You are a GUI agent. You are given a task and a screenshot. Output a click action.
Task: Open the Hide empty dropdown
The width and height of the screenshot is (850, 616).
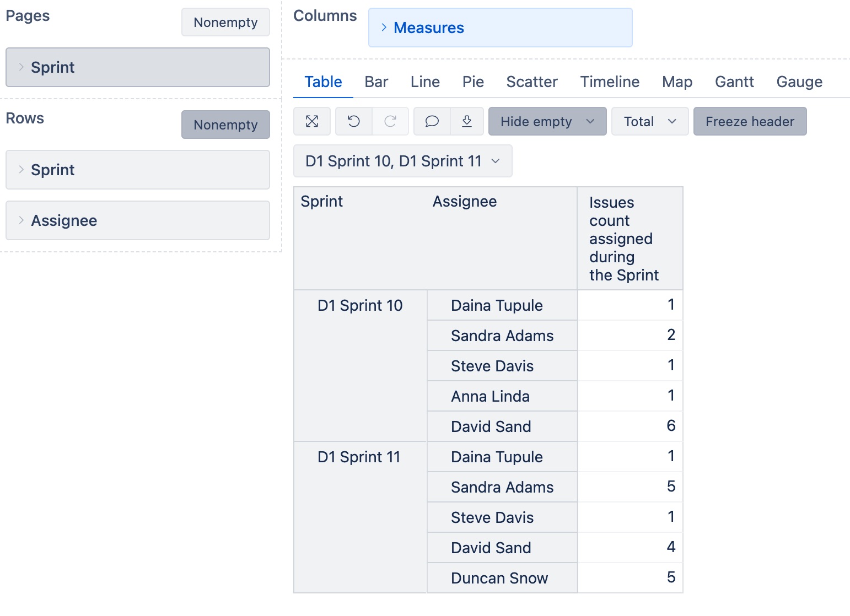coord(547,121)
